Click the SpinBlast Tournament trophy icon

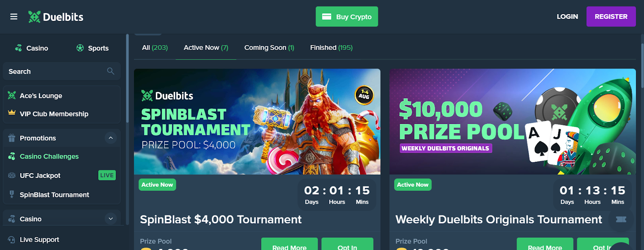pyautogui.click(x=12, y=194)
